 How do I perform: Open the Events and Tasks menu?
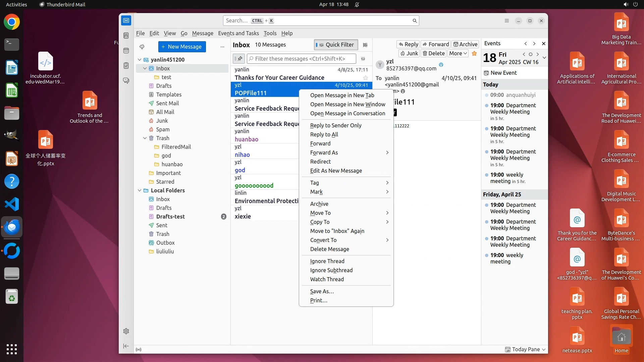[238, 33]
